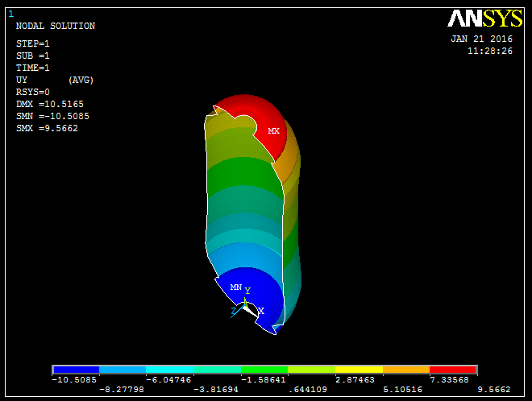This screenshot has height=401, width=532.
Task: Pick the dark blue swatch in the contour legend
Action: point(75,369)
